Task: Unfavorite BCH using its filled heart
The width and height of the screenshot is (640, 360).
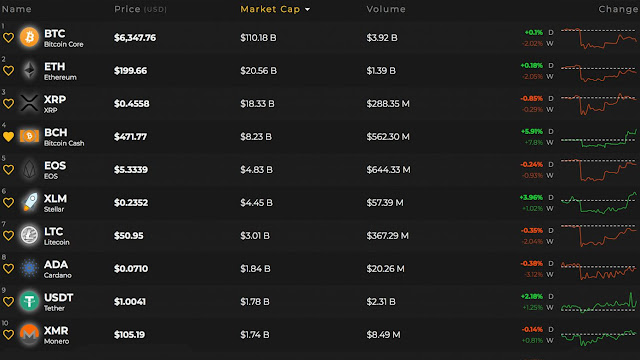Action: pyautogui.click(x=8, y=136)
